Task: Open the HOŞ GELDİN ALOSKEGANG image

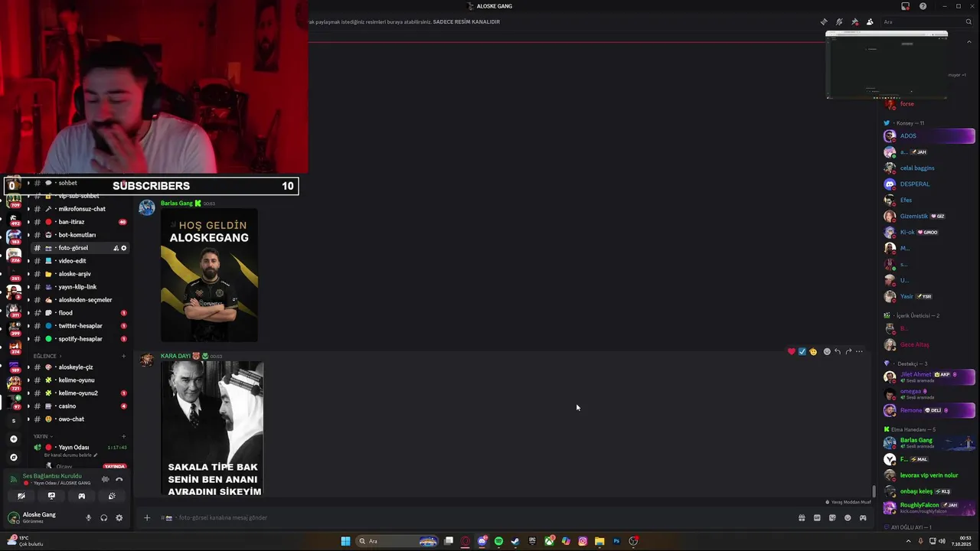Action: click(209, 275)
